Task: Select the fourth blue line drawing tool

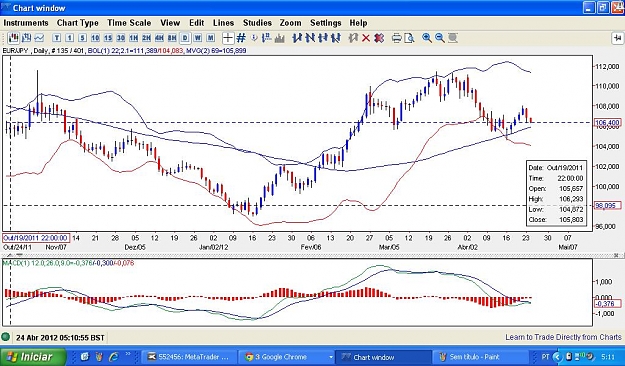Action: pyautogui.click(x=336, y=38)
